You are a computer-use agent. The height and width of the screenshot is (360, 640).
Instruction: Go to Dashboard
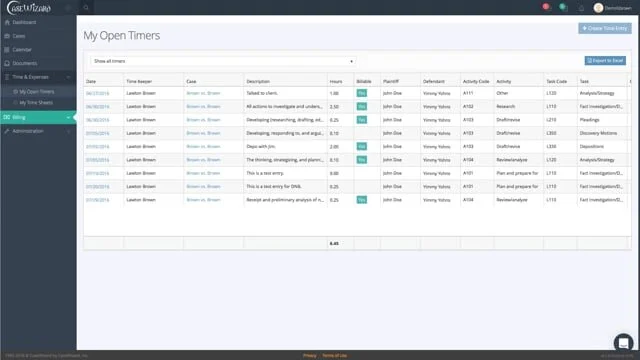click(x=24, y=22)
